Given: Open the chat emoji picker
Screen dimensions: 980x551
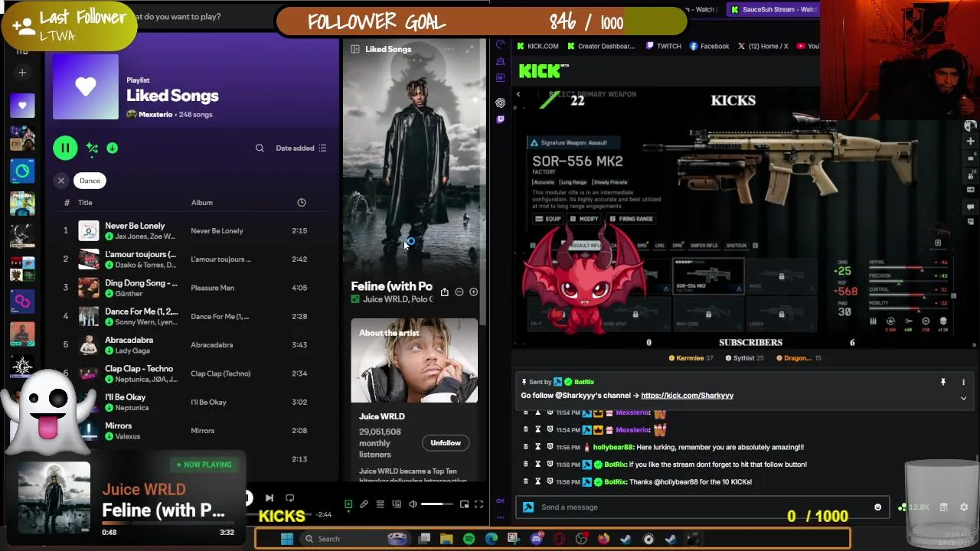Looking at the screenshot, I should click(x=877, y=507).
